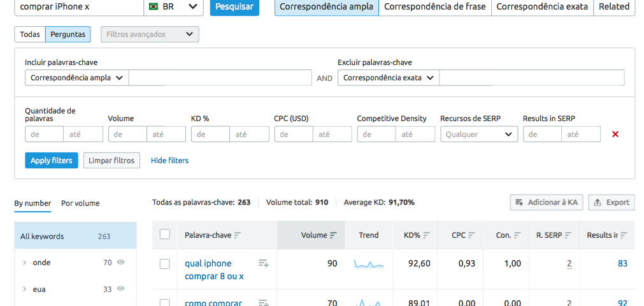Sort by R. SERP column icon
644x306 pixels.
568,235
